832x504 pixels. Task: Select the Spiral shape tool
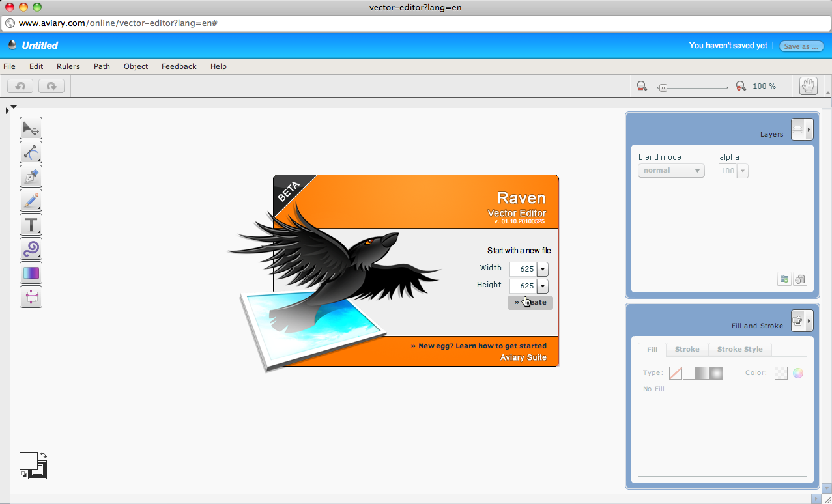31,249
